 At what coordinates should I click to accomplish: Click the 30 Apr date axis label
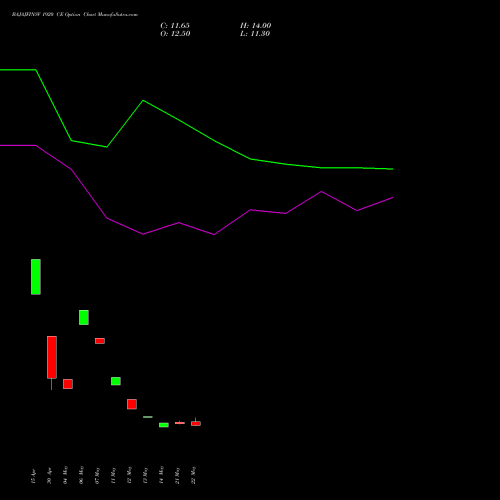tap(49, 476)
